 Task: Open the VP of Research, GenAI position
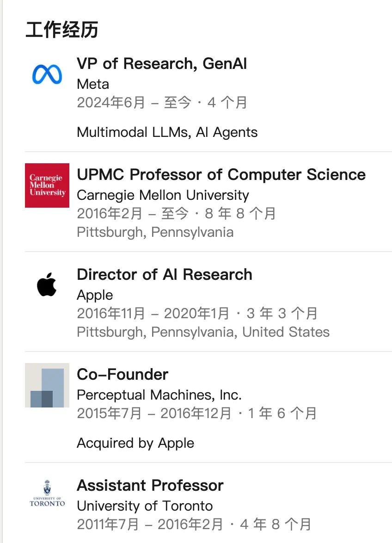click(162, 64)
